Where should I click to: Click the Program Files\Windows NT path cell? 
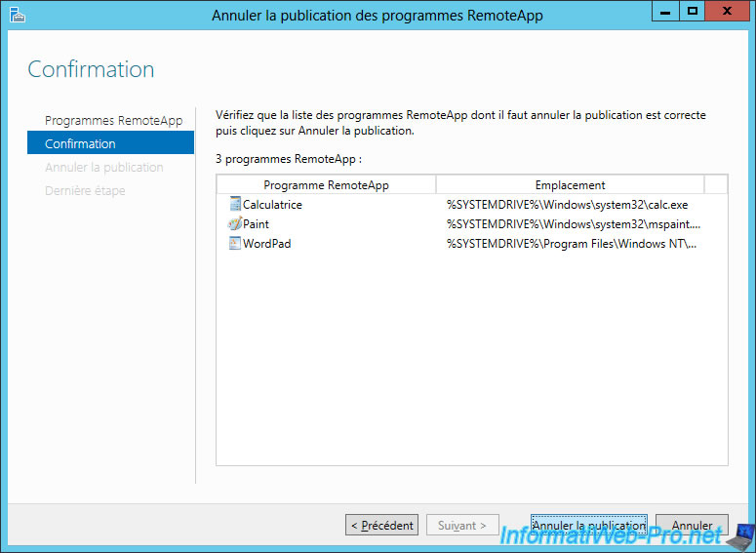pyautogui.click(x=572, y=244)
